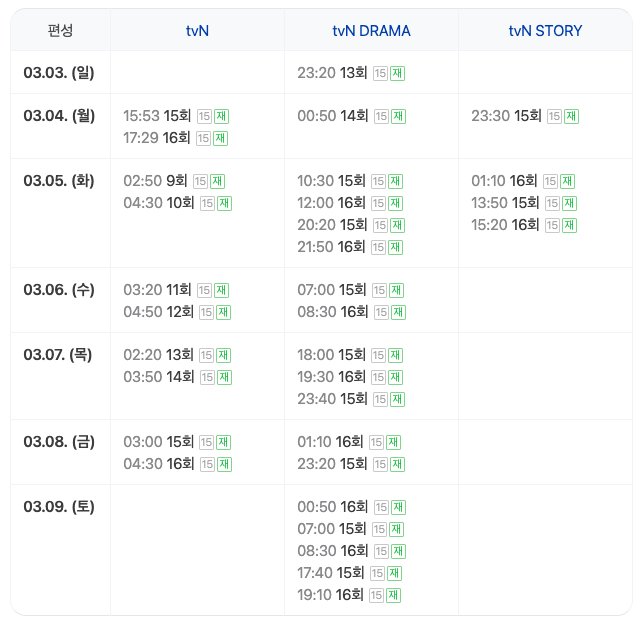Screen dimensions: 644x627
Task: Open the tvN STORY channel link
Action: click(545, 31)
